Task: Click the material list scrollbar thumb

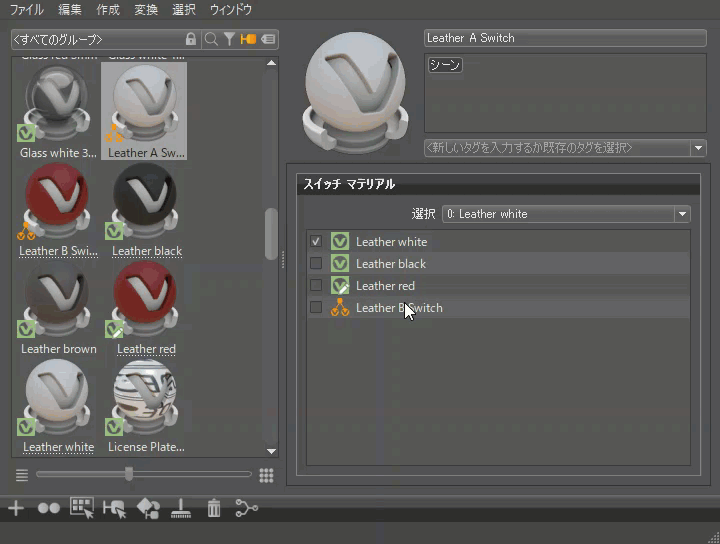Action: tap(271, 234)
